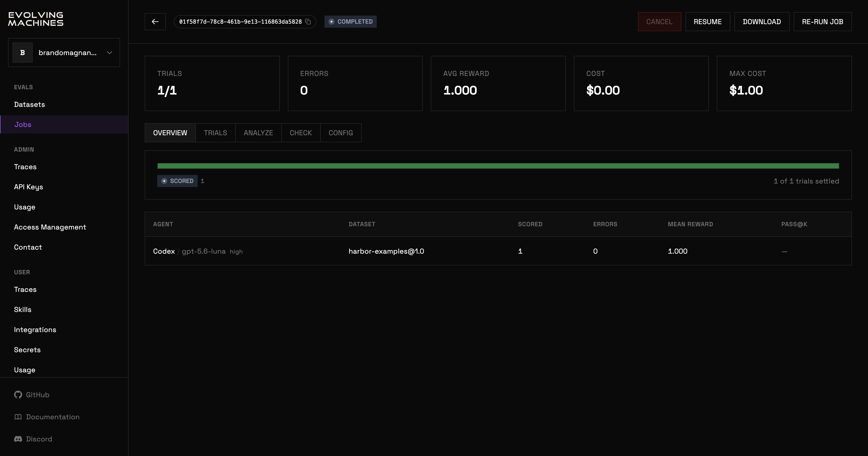868x456 pixels.
Task: Open Traces under the Admin section
Action: (64, 167)
